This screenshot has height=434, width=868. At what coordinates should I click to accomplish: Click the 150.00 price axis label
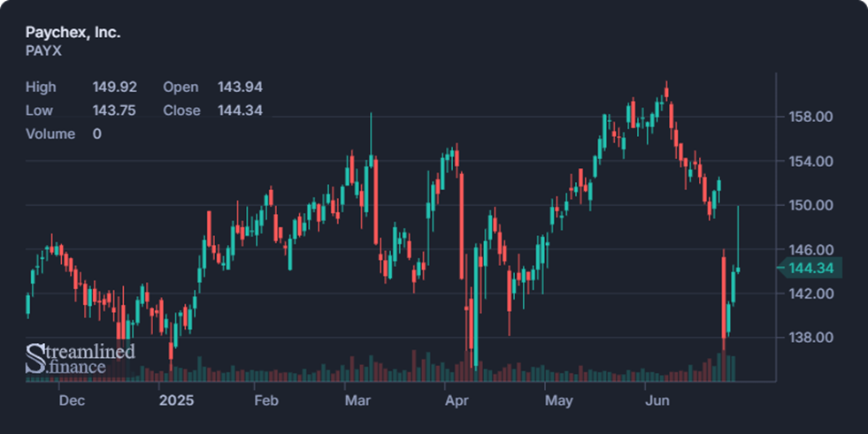click(x=810, y=205)
